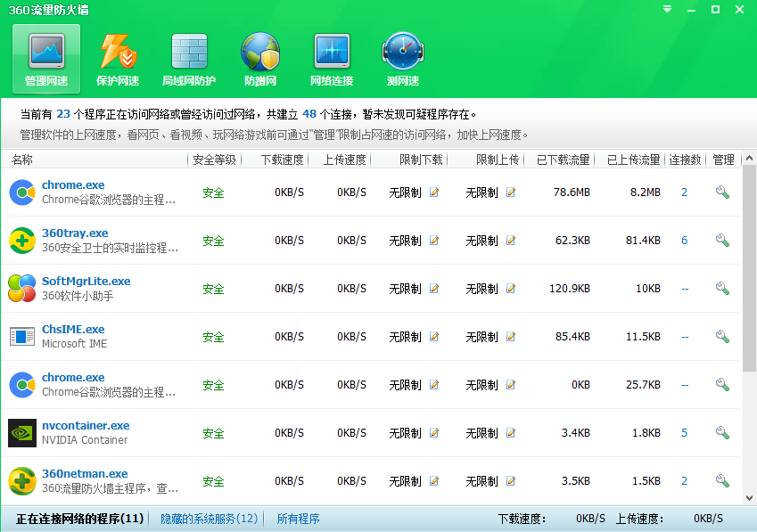Switch to 隐藏的系统服务(12) tab
Screen dimensions: 757x532
(209, 519)
